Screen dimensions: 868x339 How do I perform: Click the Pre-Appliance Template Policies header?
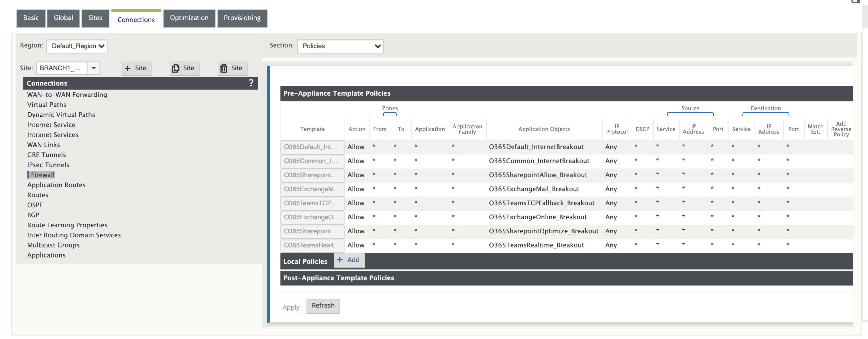[x=567, y=93]
